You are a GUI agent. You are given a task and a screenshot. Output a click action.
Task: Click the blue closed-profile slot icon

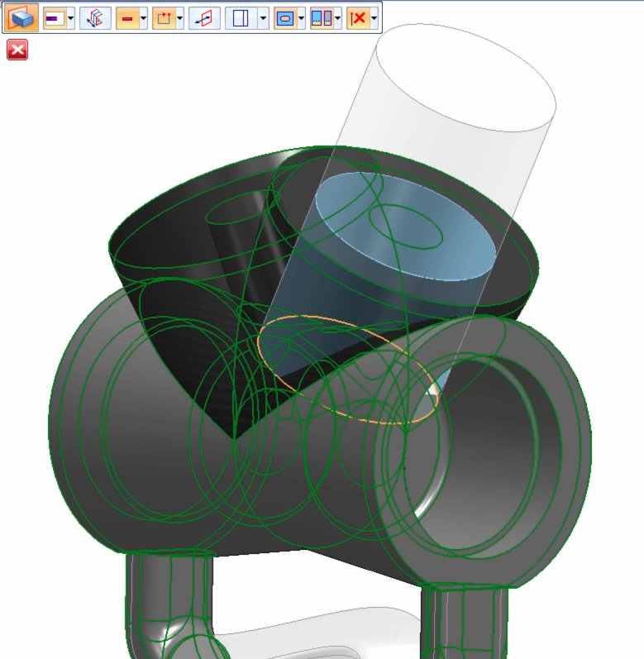coord(285,18)
